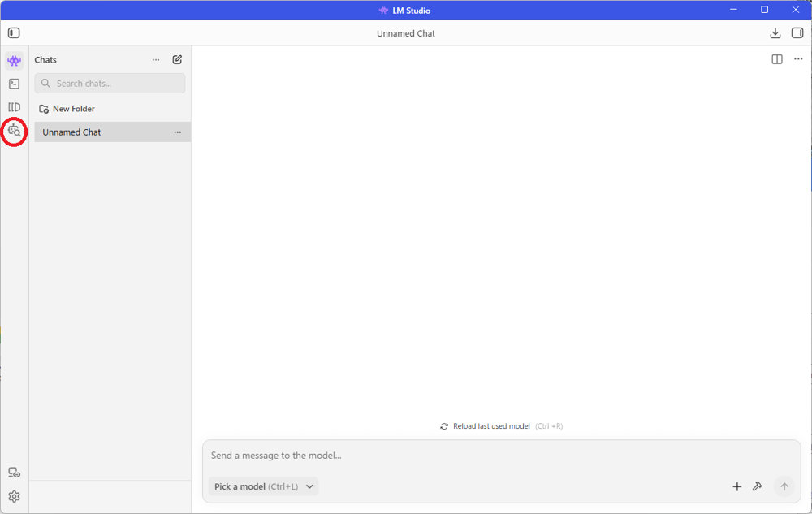Click the hammer tools icon in message box
Viewport: 812px width, 514px height.
[x=758, y=486]
